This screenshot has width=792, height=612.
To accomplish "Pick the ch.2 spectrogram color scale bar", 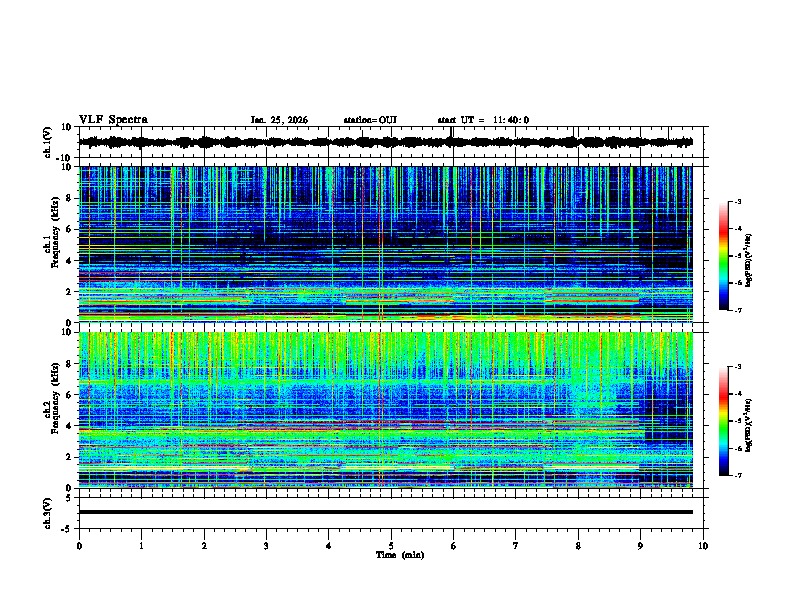I will [724, 421].
